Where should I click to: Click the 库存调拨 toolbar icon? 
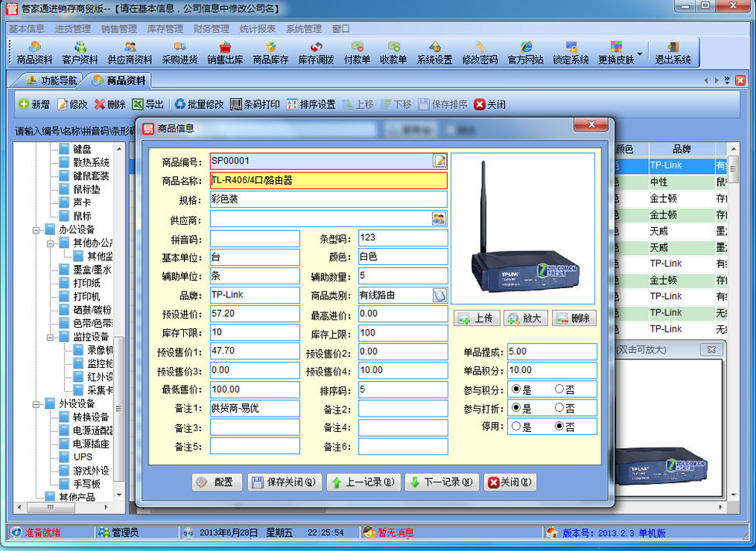(x=316, y=53)
